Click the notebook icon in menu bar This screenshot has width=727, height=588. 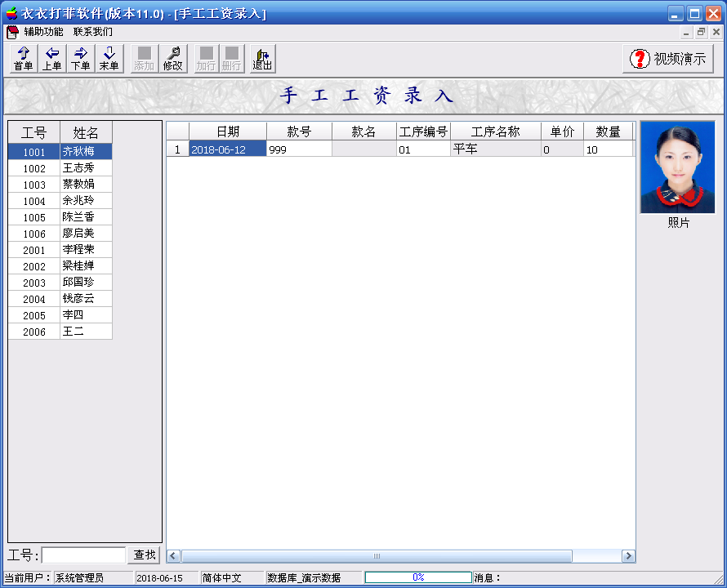(x=12, y=32)
